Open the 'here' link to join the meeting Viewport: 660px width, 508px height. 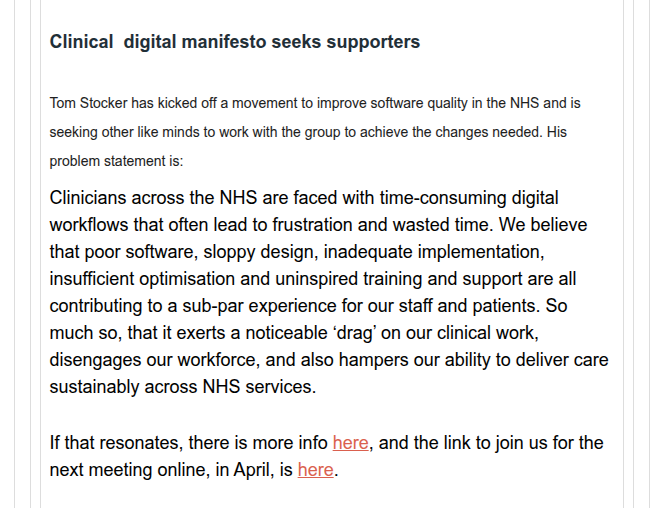click(315, 469)
